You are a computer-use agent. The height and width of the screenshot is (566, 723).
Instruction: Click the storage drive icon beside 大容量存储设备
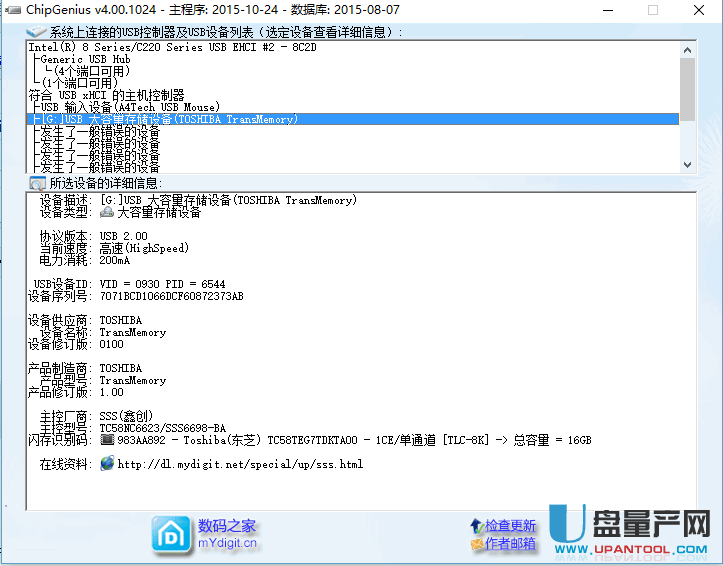[x=107, y=212]
